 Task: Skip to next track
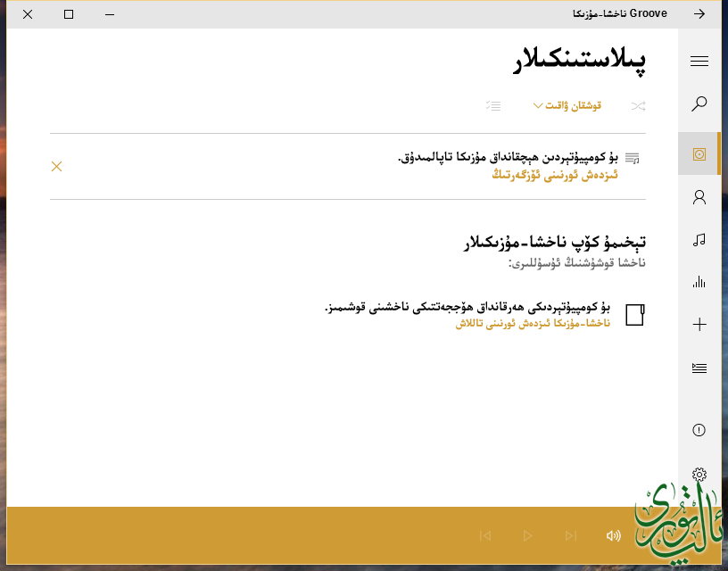pos(571,535)
